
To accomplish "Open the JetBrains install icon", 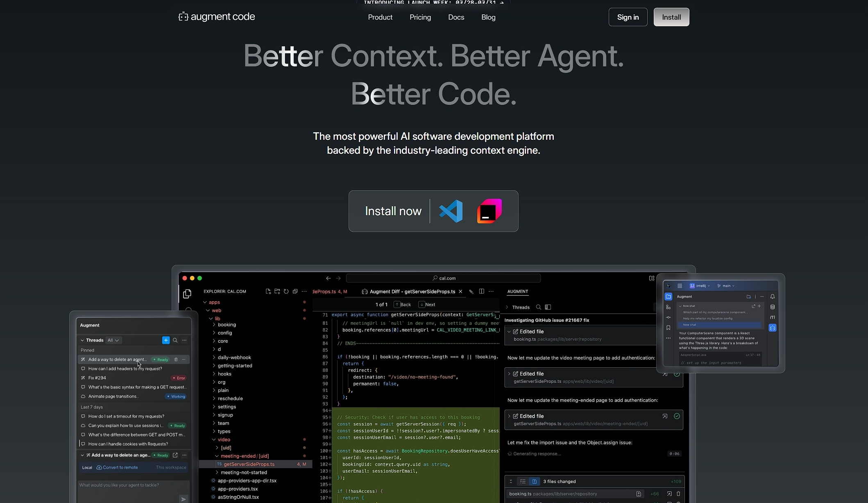I will pyautogui.click(x=489, y=211).
